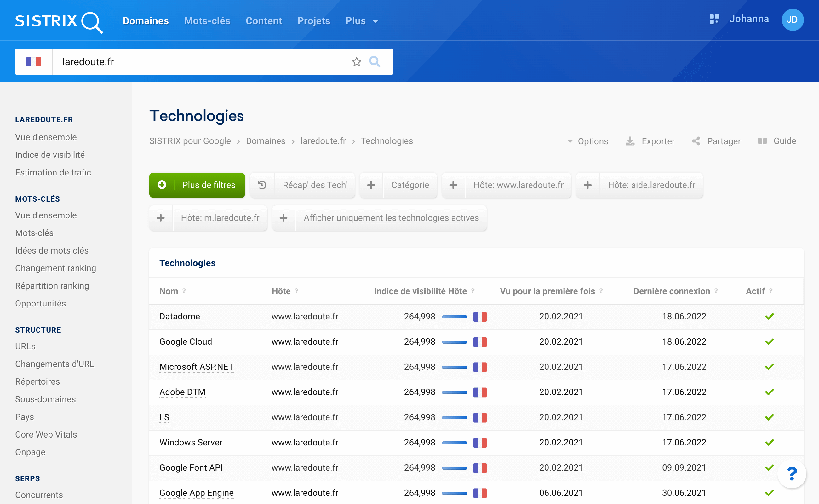Bookmark domain with the star icon

(x=356, y=62)
